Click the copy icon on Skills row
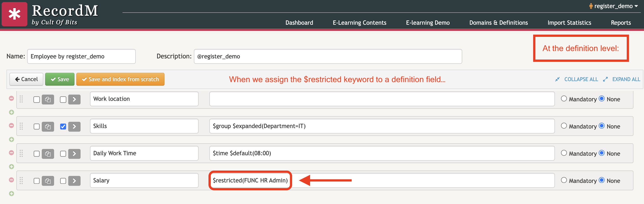Screen dimensions: 644x204 click(48, 126)
